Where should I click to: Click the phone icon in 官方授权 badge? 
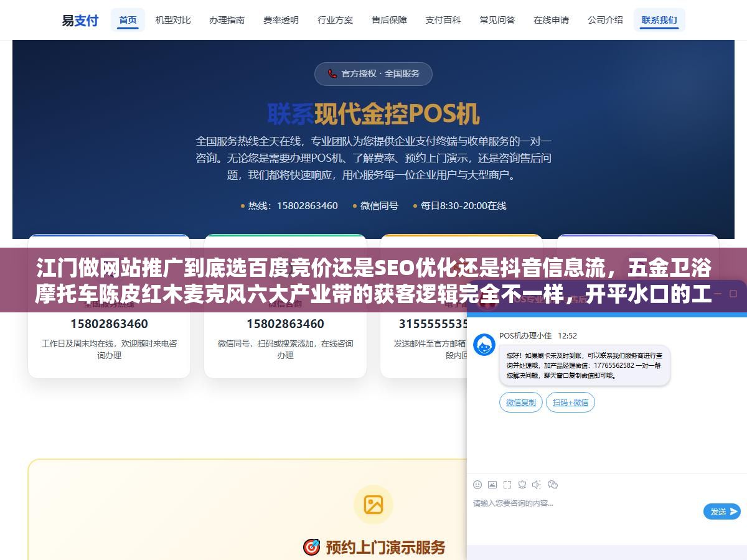tap(332, 73)
